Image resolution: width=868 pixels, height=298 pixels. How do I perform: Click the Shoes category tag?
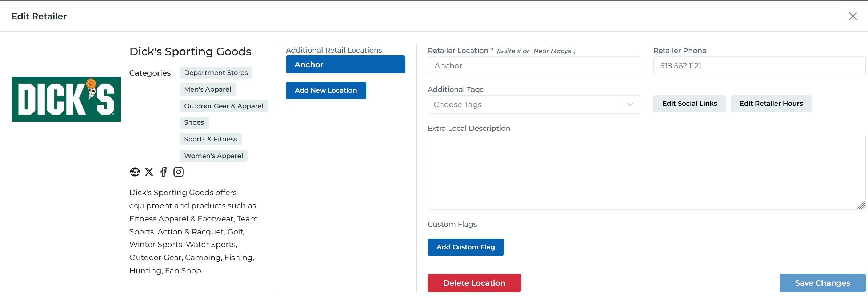194,122
